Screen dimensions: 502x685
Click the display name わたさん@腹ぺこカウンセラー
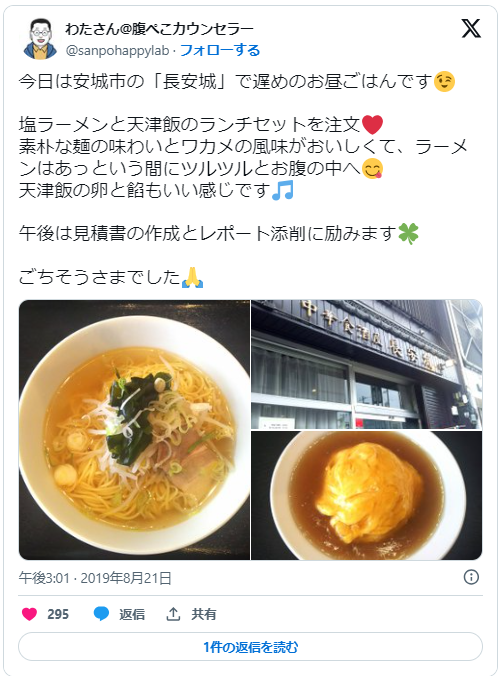(x=159, y=29)
